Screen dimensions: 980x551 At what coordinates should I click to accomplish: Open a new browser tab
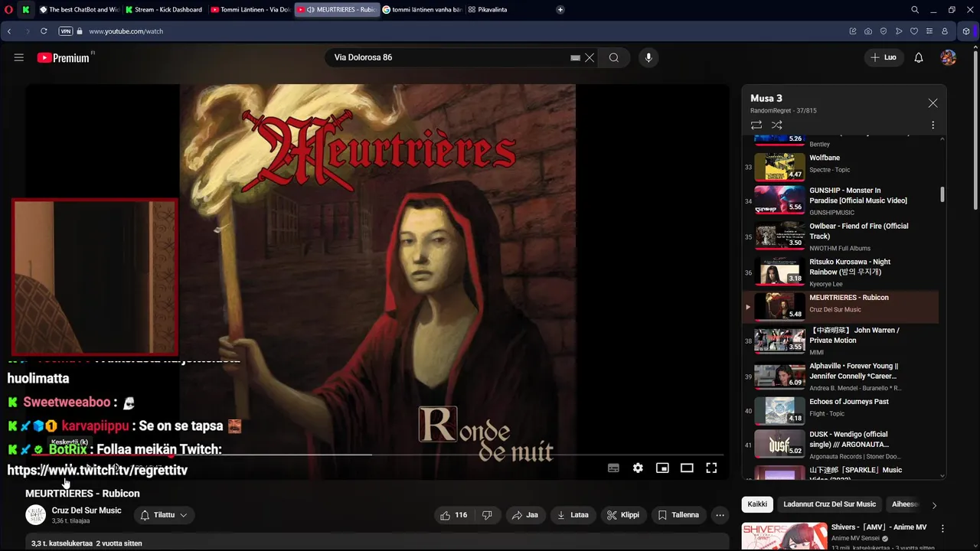[560, 10]
